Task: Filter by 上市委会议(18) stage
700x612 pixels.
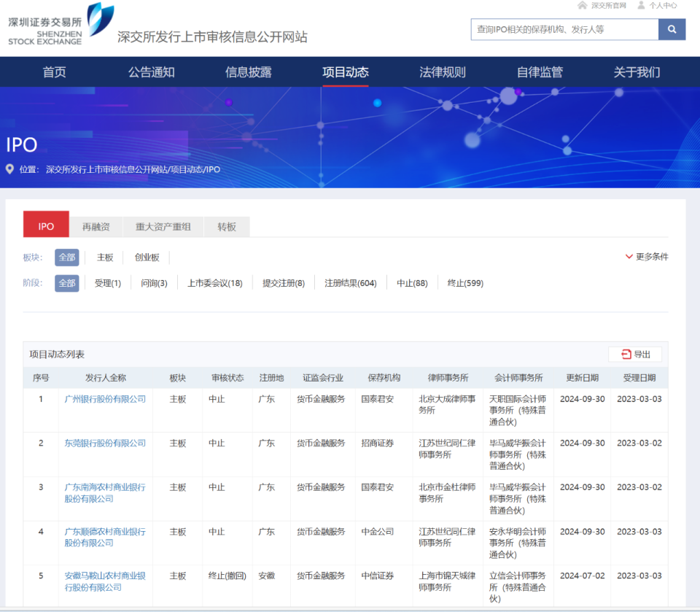Action: (214, 283)
